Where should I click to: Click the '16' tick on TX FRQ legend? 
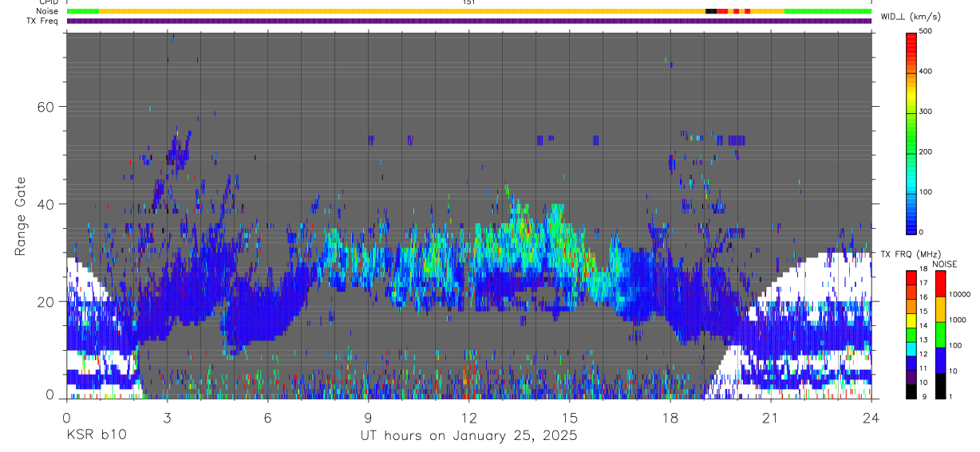pos(924,297)
